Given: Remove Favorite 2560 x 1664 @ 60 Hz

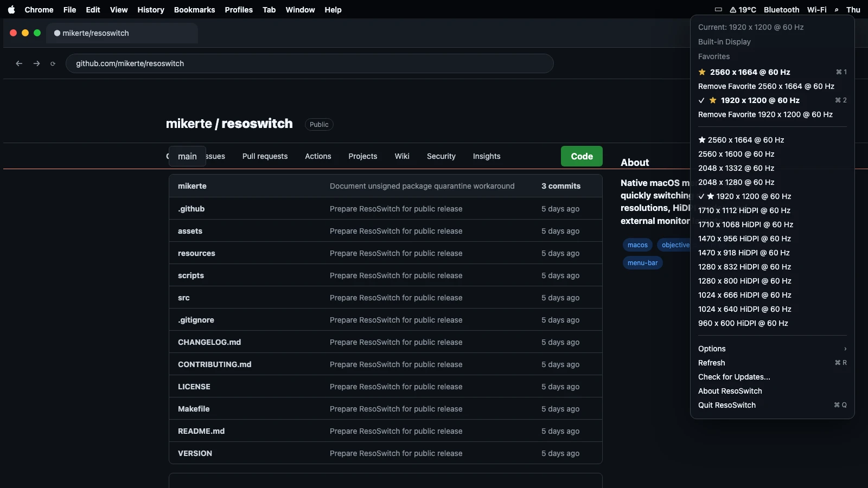Looking at the screenshot, I should (773, 86).
